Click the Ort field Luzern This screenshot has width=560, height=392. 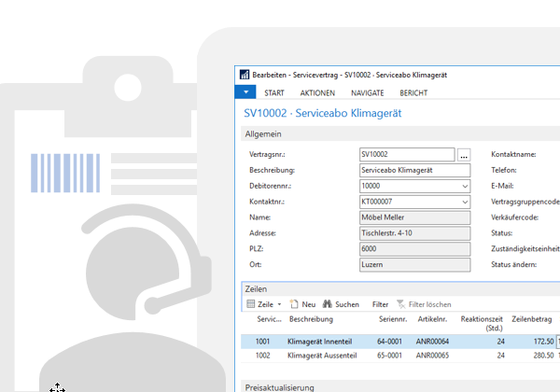415,264
